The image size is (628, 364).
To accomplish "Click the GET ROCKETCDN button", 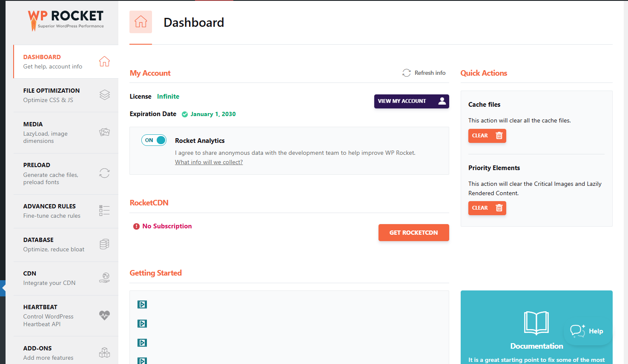I will coord(414,233).
